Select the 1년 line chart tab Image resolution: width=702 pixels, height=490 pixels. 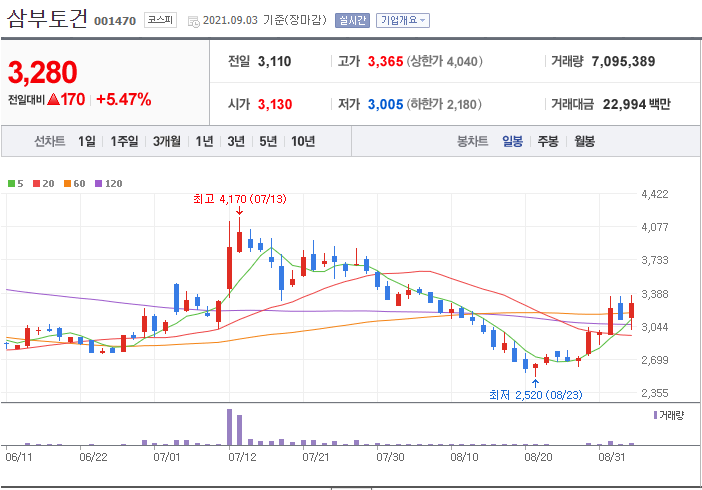point(204,142)
